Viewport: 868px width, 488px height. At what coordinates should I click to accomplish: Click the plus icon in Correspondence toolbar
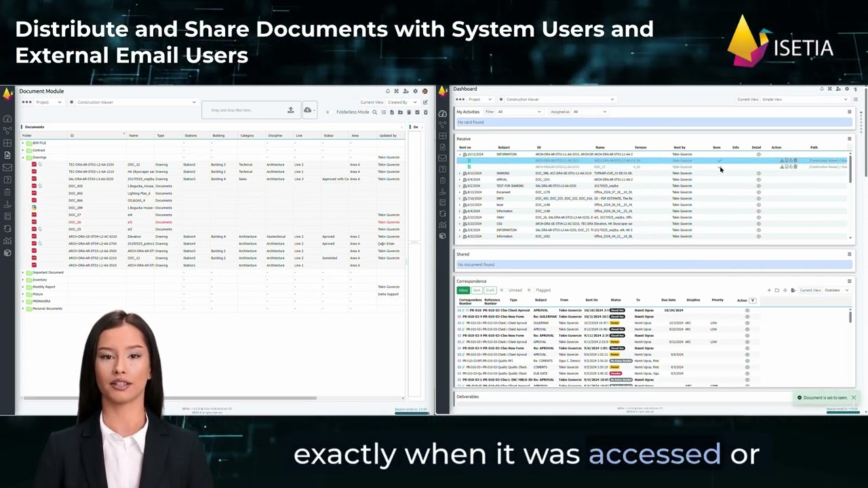(x=769, y=290)
